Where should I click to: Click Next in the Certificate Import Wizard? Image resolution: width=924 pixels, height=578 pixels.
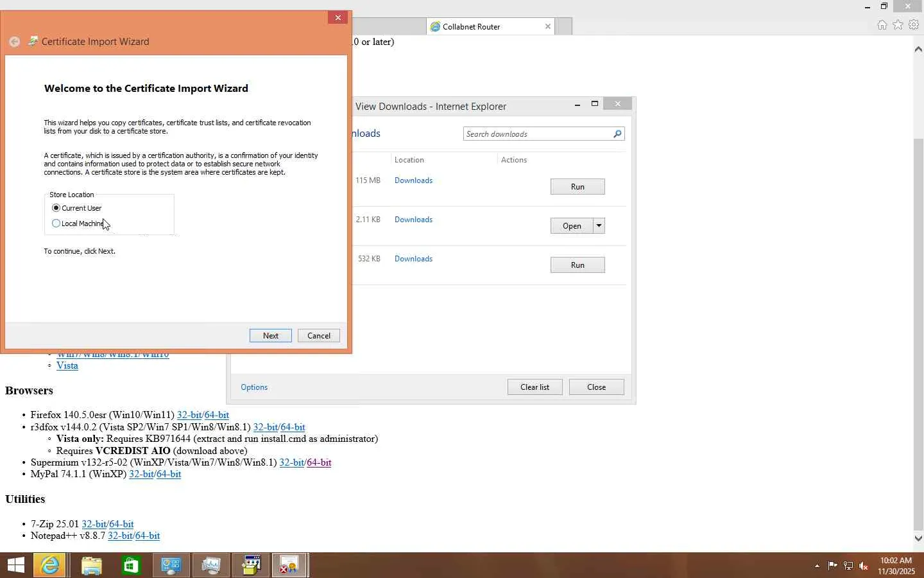[x=271, y=336]
